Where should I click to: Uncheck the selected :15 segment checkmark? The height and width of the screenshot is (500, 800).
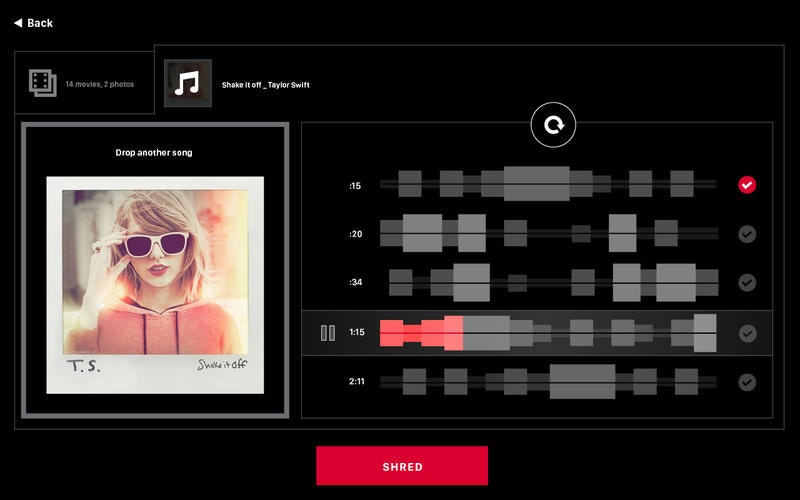tap(747, 185)
